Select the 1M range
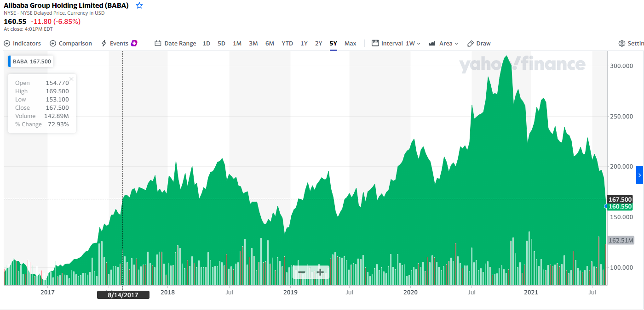Image resolution: width=644 pixels, height=310 pixels. 237,43
